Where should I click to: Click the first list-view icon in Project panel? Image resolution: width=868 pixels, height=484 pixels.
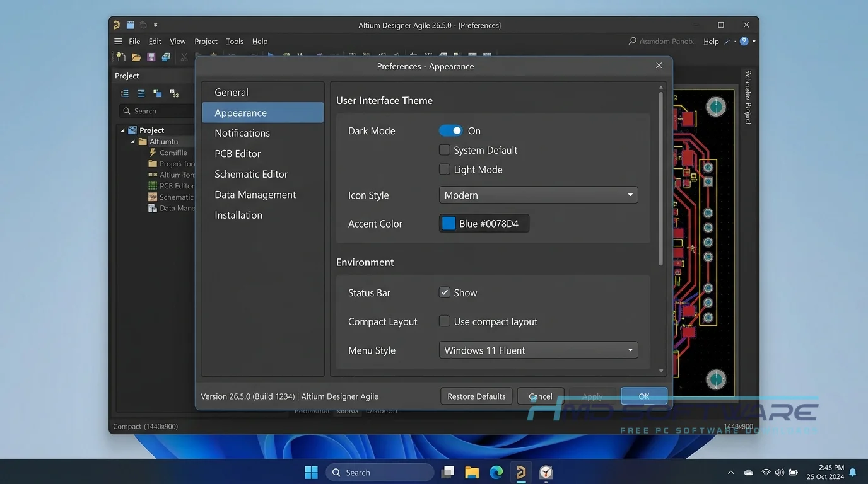point(125,93)
